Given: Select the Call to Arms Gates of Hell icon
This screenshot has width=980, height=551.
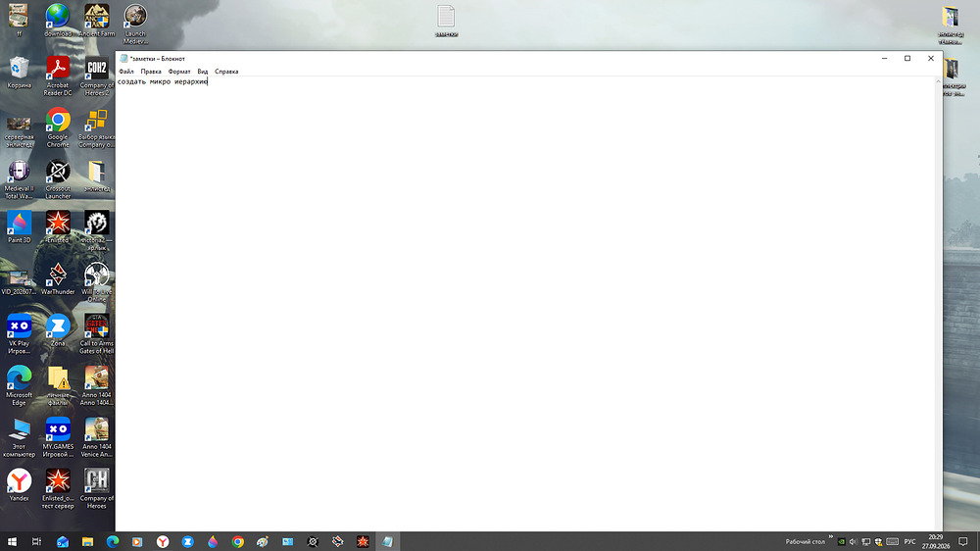Looking at the screenshot, I should [96, 334].
